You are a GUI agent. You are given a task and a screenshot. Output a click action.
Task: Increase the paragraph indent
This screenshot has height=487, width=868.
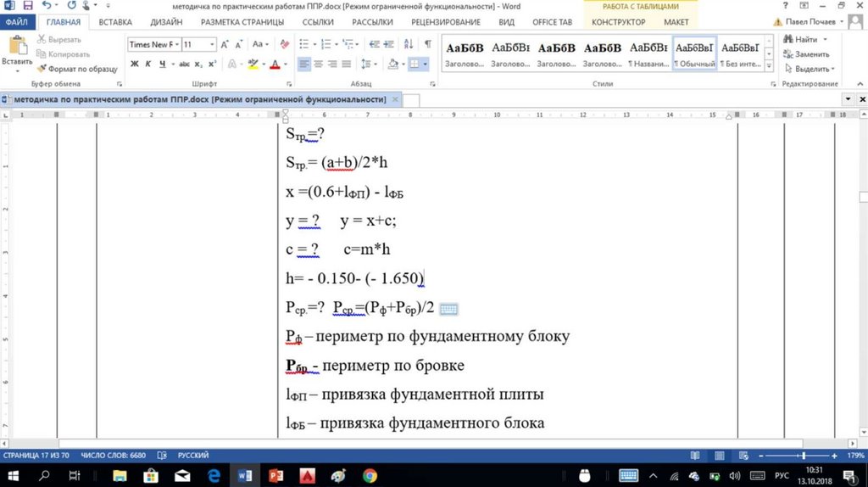click(x=388, y=44)
